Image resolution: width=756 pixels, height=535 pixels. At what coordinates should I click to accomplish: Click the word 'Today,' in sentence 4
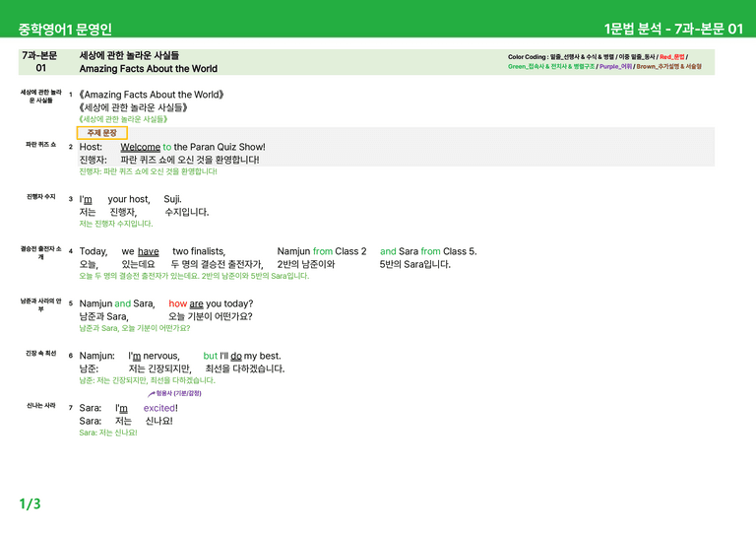click(x=94, y=251)
